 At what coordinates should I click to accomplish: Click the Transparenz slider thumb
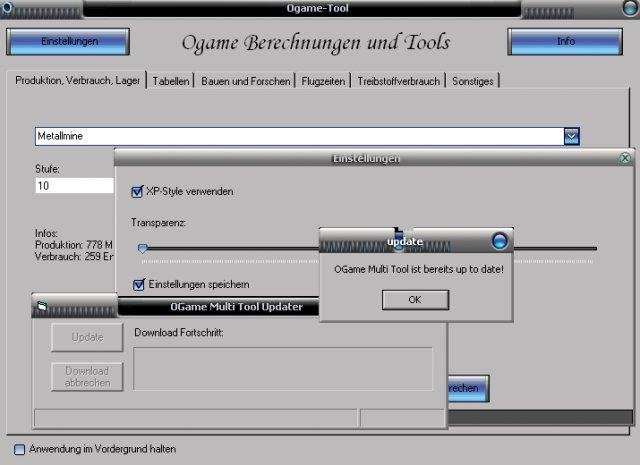point(142,248)
